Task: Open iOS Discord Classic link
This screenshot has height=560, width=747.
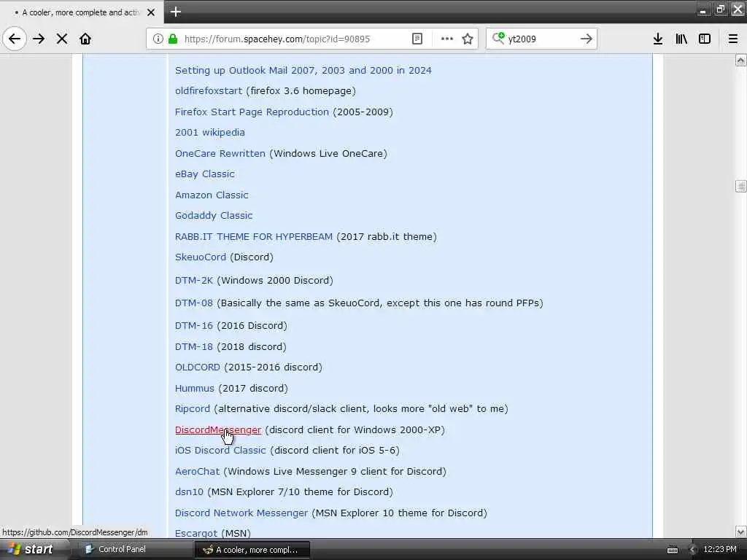Action: pos(220,450)
